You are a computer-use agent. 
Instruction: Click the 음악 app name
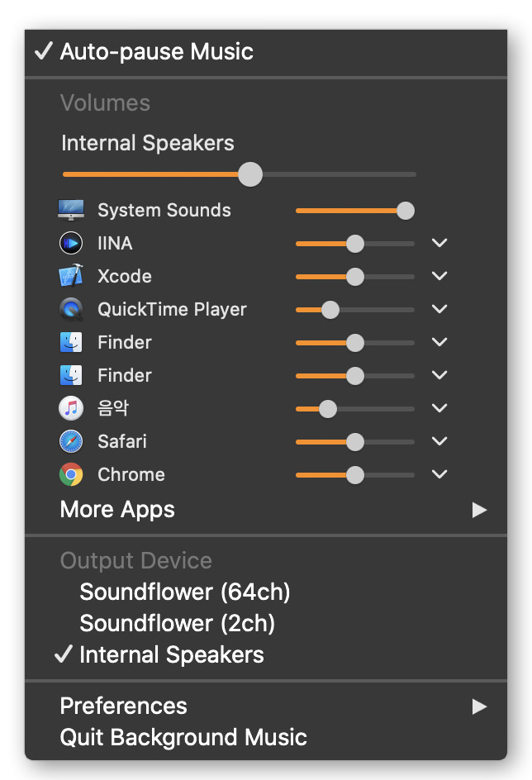[x=113, y=408]
